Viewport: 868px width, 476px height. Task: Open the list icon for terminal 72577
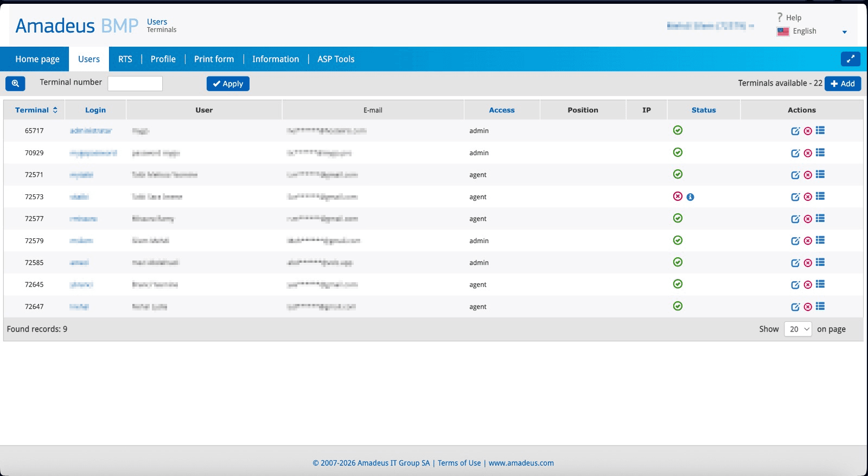pos(820,218)
